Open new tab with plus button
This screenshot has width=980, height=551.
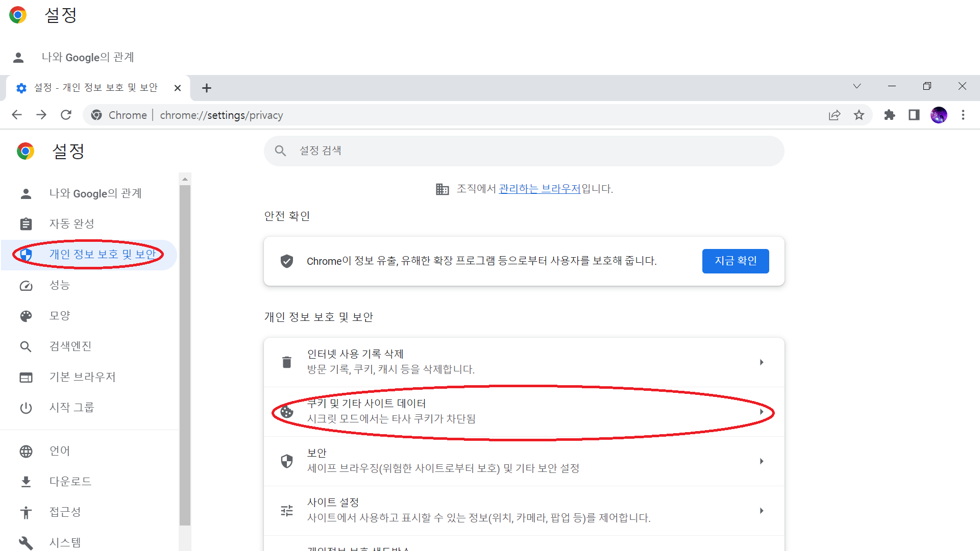click(207, 88)
